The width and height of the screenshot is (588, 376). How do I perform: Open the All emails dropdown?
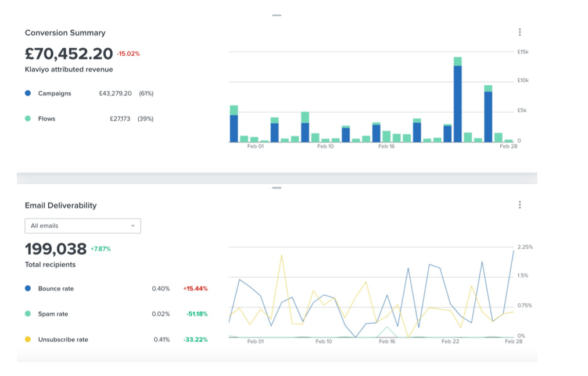tap(83, 226)
